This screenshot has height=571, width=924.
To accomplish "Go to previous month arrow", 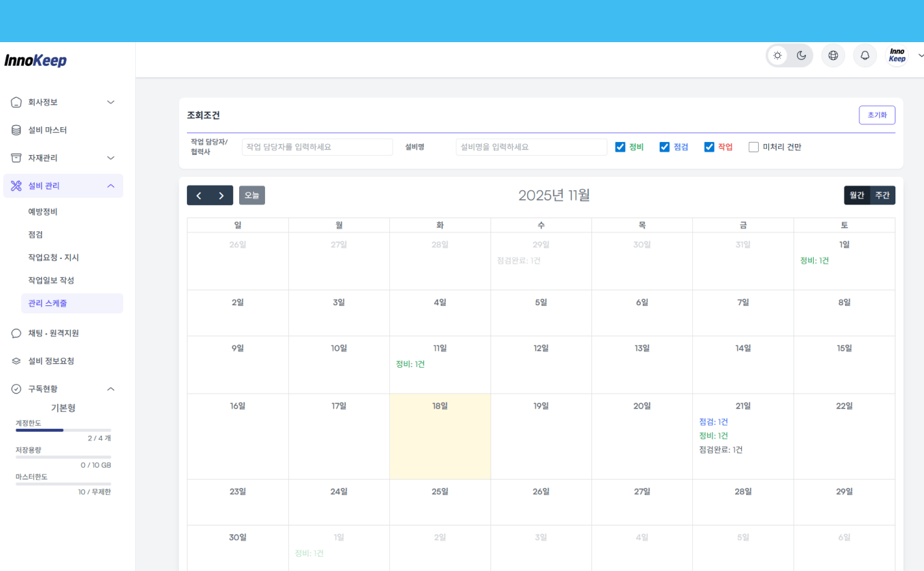I will pyautogui.click(x=198, y=196).
